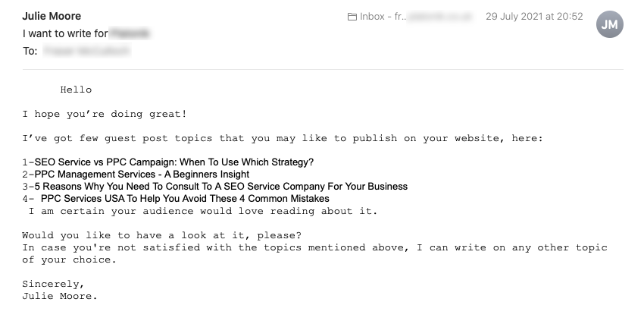Click topic 1 SEO Service vs PPC Campaign
644x324 pixels.
(x=168, y=162)
